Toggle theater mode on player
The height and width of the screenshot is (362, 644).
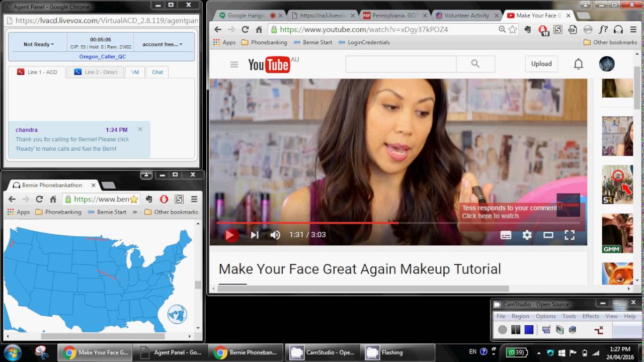pyautogui.click(x=548, y=235)
